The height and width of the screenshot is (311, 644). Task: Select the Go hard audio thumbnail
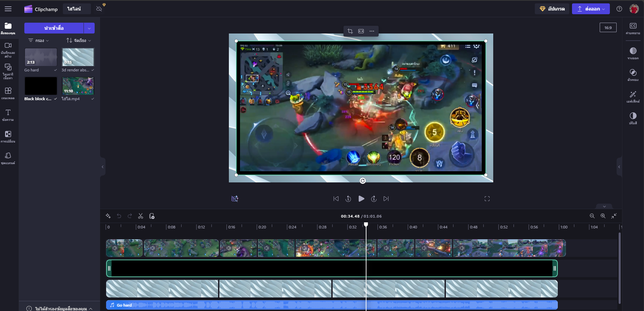pyautogui.click(x=41, y=57)
